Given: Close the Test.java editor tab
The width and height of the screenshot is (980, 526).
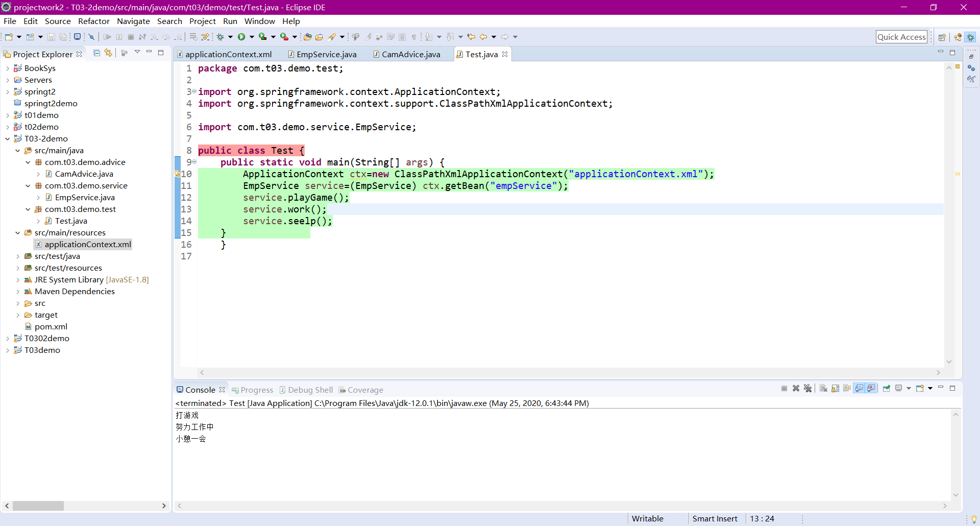Looking at the screenshot, I should coord(505,54).
